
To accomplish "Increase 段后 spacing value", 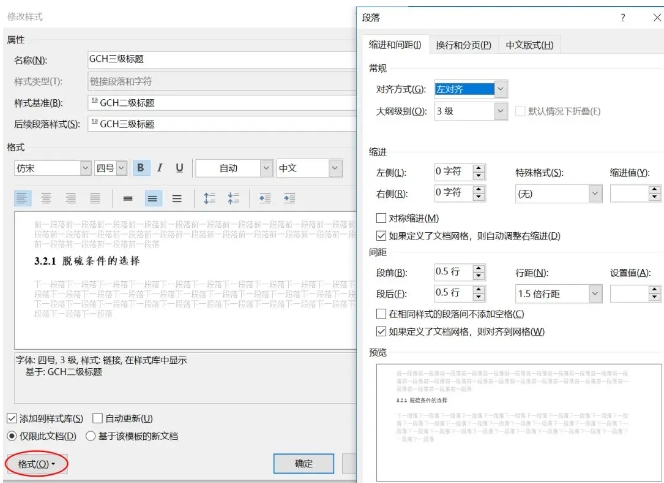I will [x=479, y=289].
